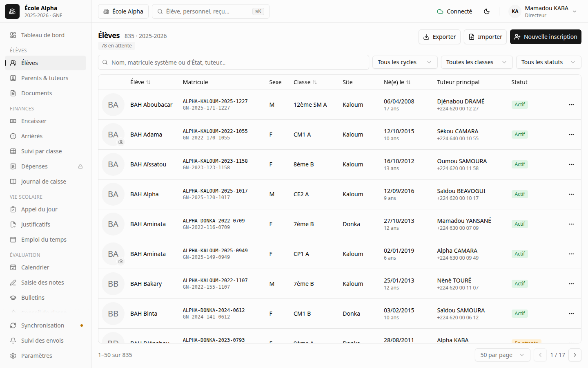This screenshot has width=588, height=368.
Task: Open the Bulletins page
Action: pos(46,298)
